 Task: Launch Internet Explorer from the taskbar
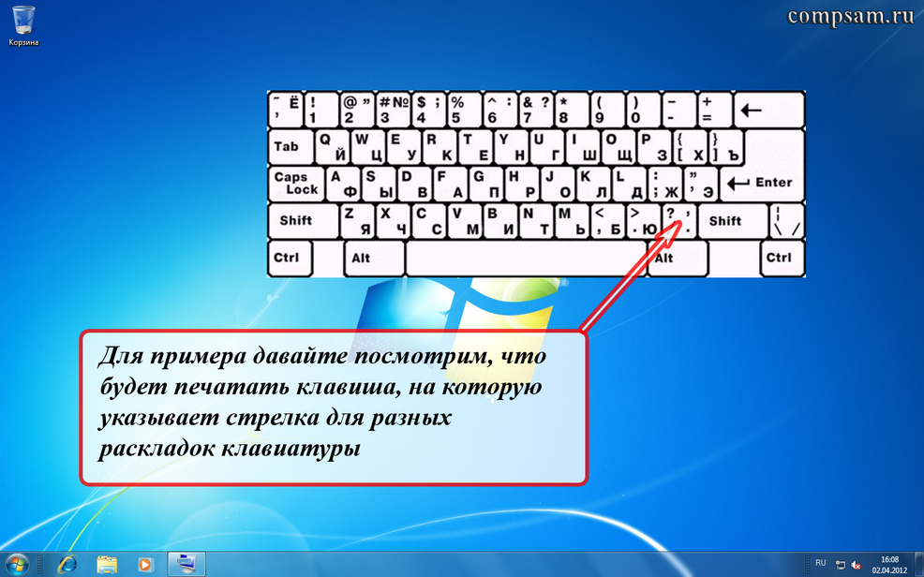(67, 564)
